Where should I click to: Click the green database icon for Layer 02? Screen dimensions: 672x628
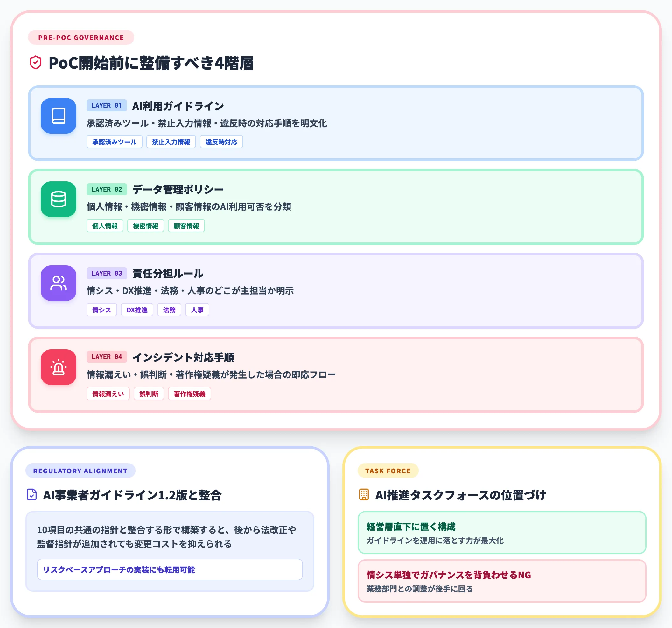click(x=59, y=199)
